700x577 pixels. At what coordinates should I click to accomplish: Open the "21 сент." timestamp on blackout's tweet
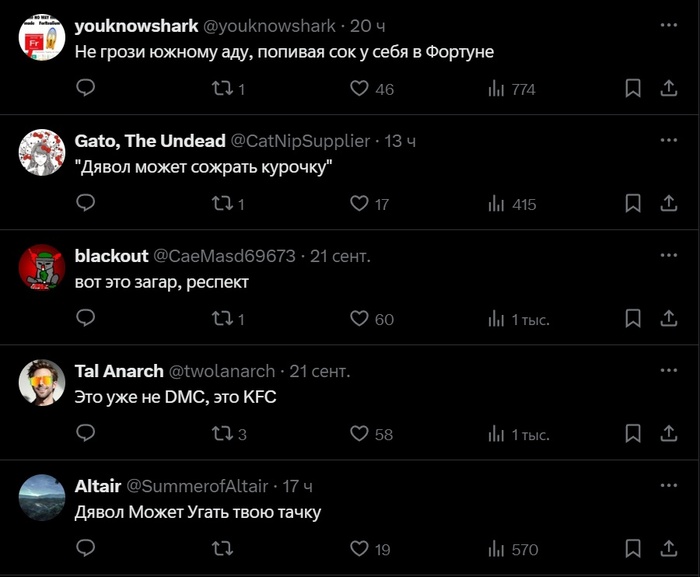point(340,256)
